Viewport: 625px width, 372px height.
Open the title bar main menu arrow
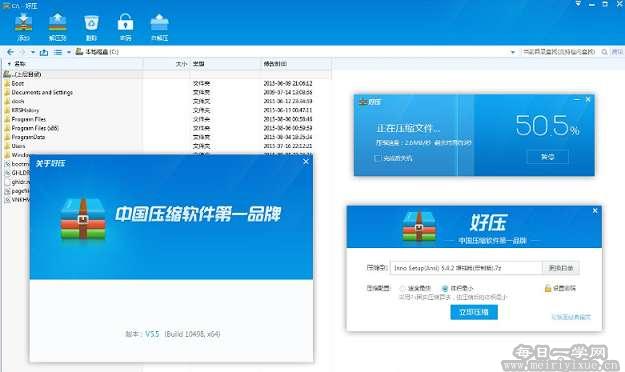[578, 4]
